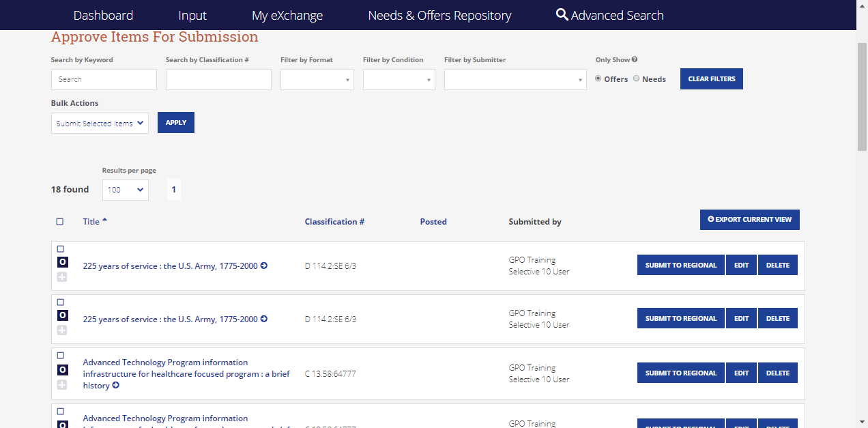
Task: Sort the list by Classification #
Action: [x=334, y=221]
